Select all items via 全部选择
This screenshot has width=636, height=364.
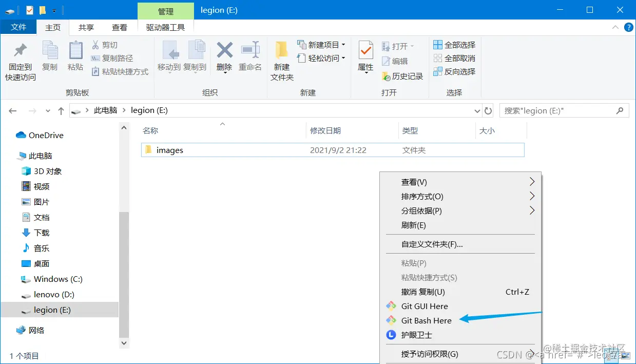pyautogui.click(x=454, y=45)
